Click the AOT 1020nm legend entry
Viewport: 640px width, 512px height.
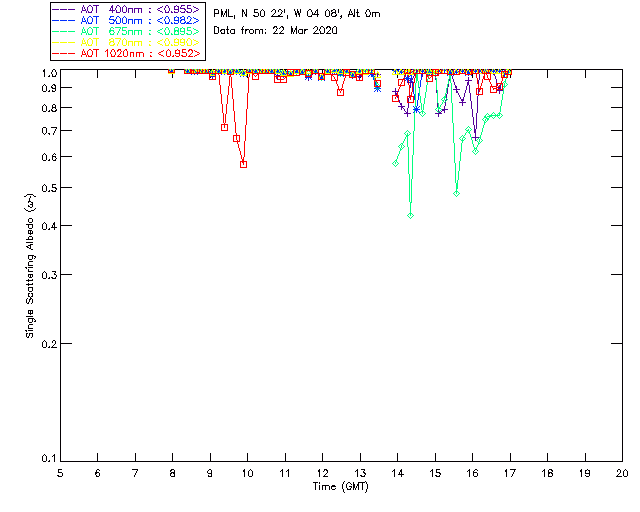[127, 53]
